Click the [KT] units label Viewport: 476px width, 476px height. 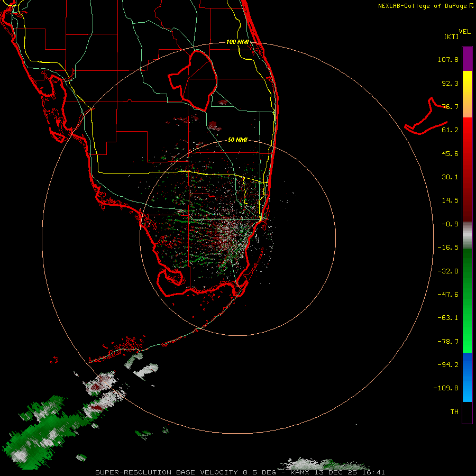click(x=451, y=36)
